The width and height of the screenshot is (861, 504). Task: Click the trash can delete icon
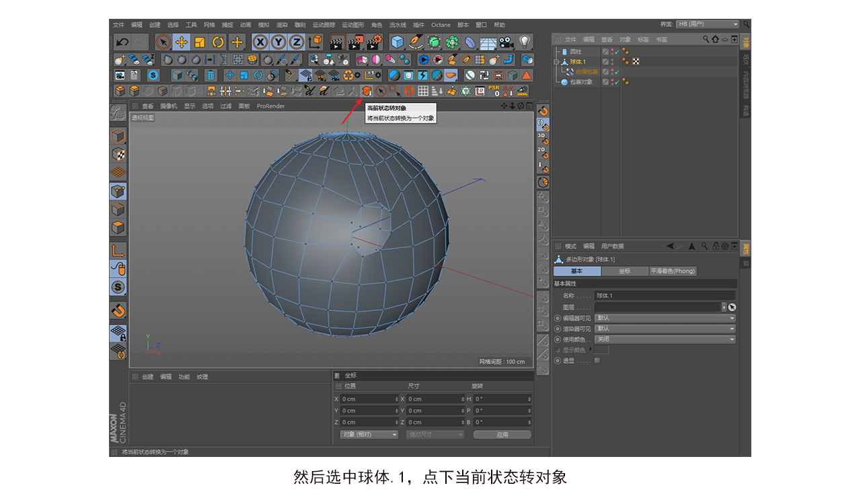point(211,75)
